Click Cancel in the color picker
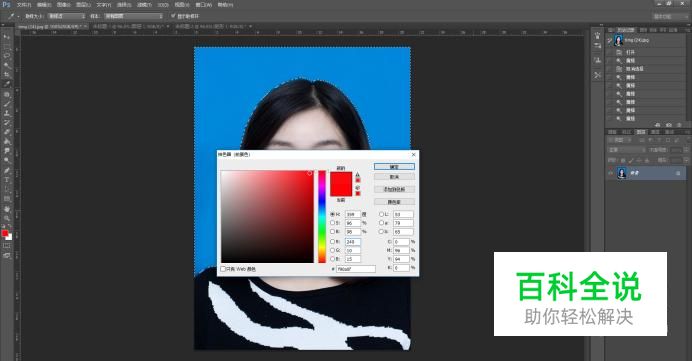 point(394,177)
